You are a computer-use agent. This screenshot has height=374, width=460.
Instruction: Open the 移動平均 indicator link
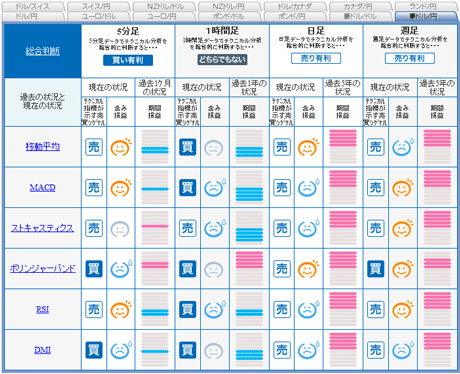coord(43,147)
